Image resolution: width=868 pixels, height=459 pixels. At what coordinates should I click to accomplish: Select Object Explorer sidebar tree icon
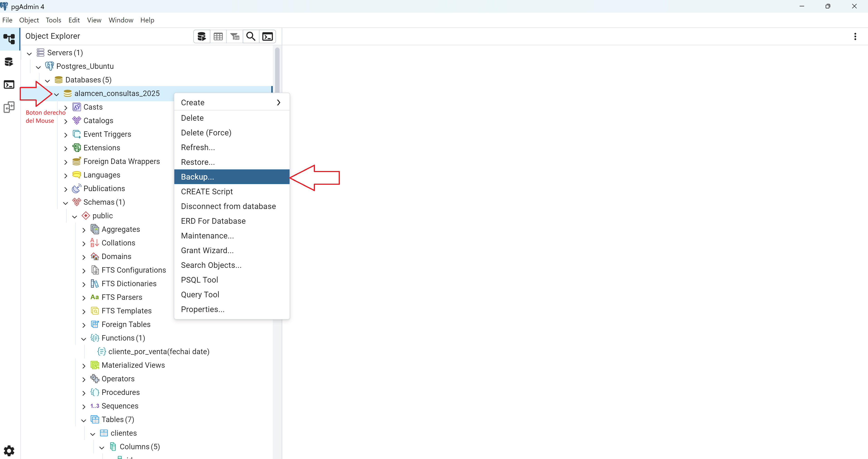click(x=9, y=39)
